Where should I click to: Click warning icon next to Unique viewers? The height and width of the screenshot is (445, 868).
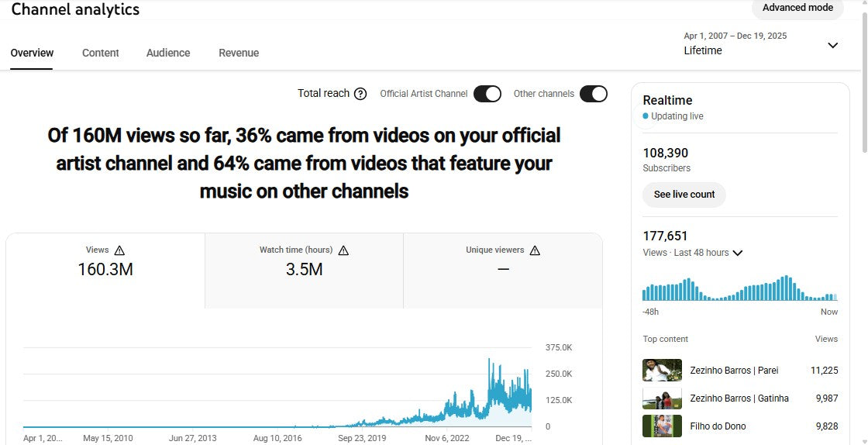pyautogui.click(x=535, y=250)
